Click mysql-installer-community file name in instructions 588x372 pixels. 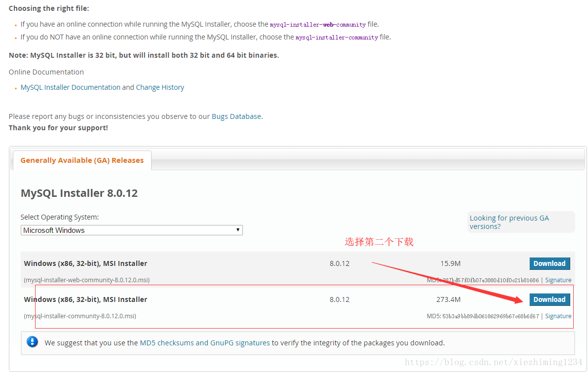click(x=337, y=37)
